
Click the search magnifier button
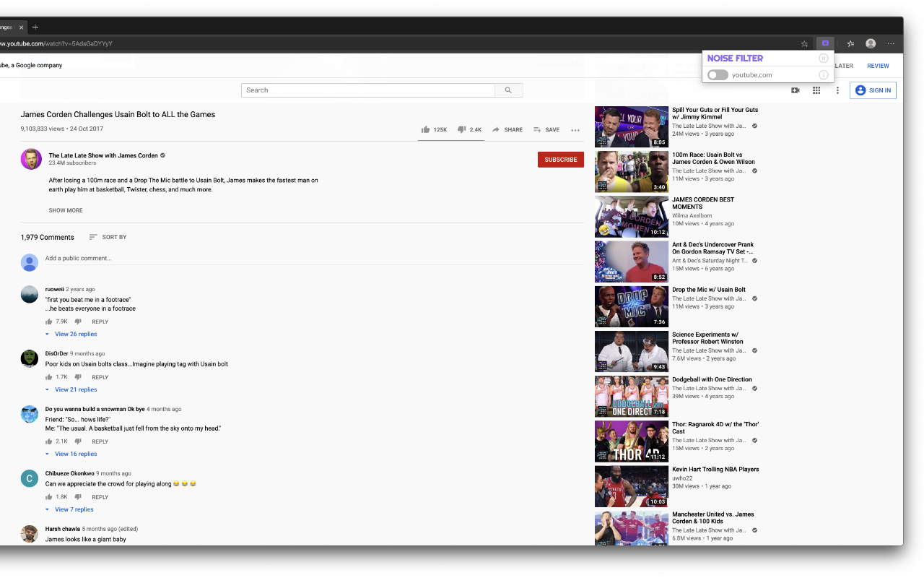(x=508, y=90)
